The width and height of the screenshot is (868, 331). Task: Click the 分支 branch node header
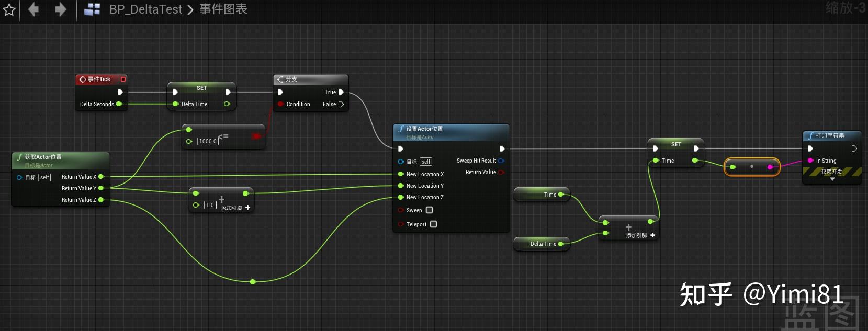(x=311, y=79)
